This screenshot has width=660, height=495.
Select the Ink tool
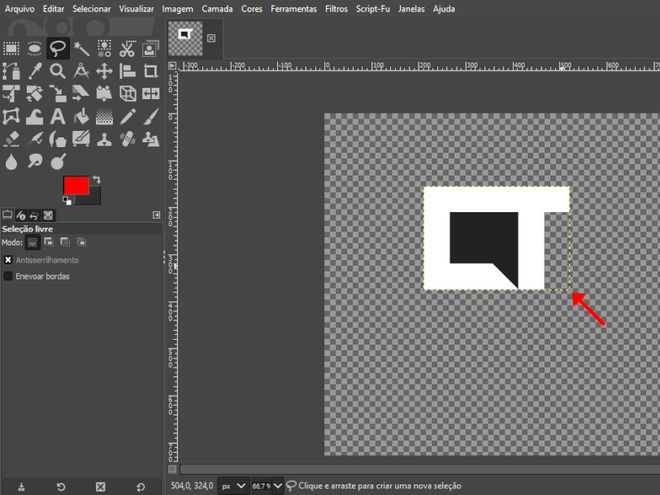pos(58,139)
